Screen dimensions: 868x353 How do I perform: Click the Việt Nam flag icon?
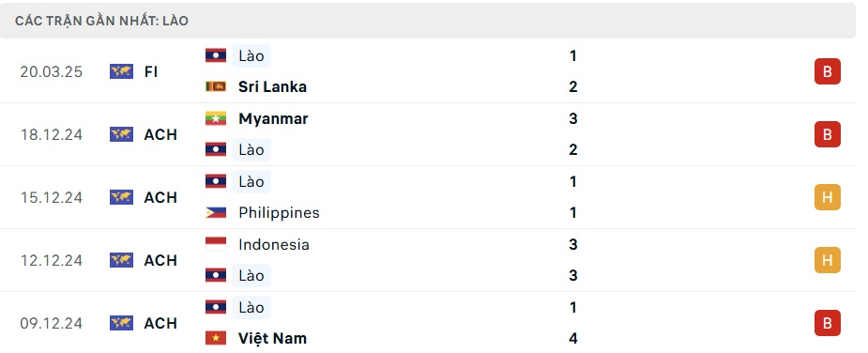[x=215, y=338]
